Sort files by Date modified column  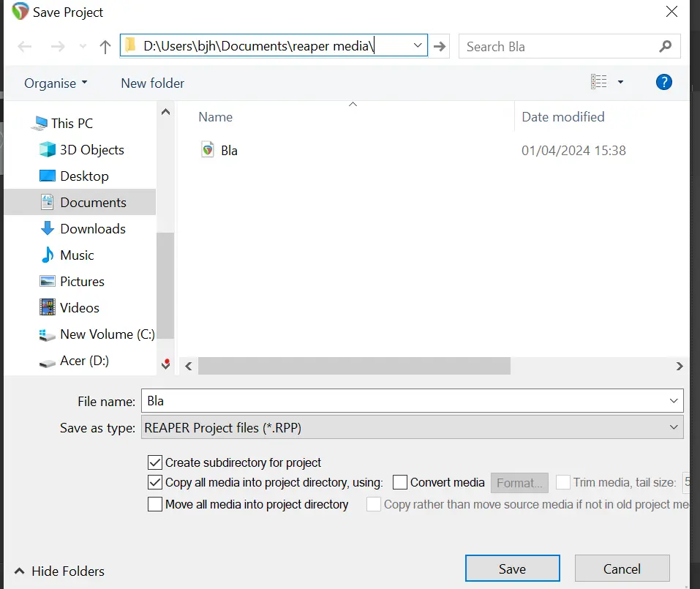pyautogui.click(x=562, y=117)
